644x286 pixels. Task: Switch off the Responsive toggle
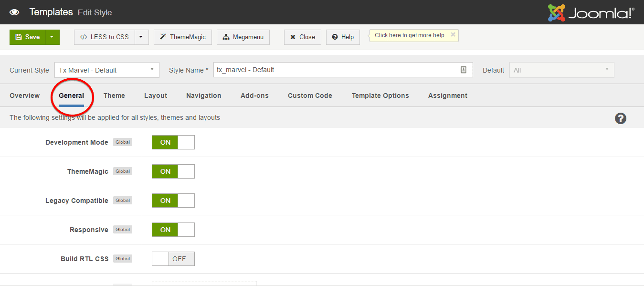click(x=173, y=230)
